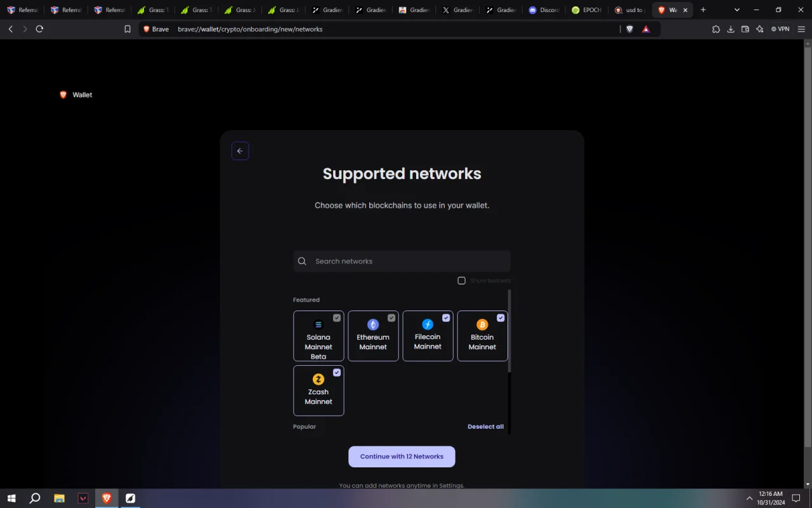Click the Filecoin logo on its network card
Image resolution: width=812 pixels, height=508 pixels.
tap(428, 324)
